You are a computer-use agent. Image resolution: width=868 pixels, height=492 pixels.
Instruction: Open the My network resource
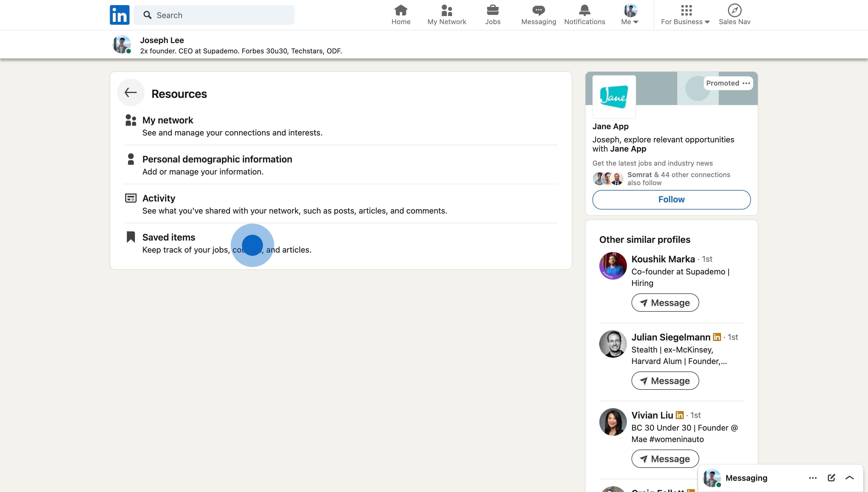[341, 126]
